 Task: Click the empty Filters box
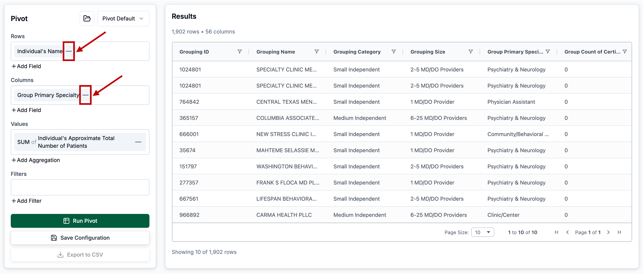(x=80, y=187)
